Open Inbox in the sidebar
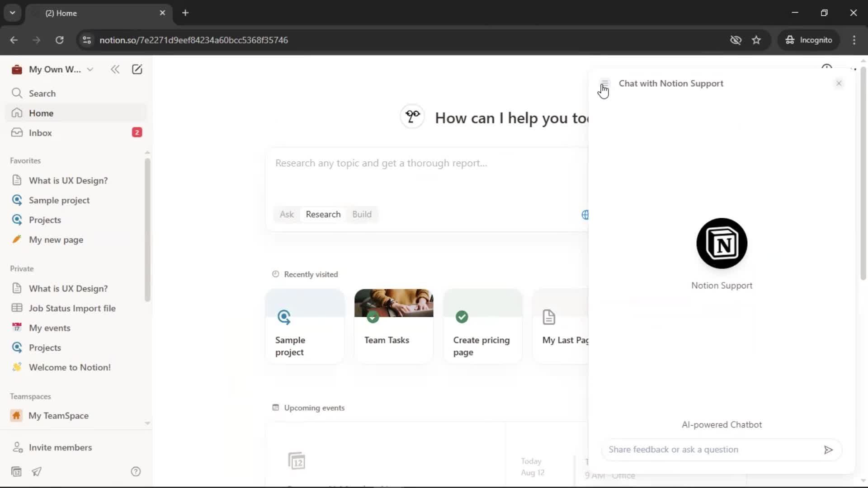The image size is (868, 488). (x=76, y=133)
